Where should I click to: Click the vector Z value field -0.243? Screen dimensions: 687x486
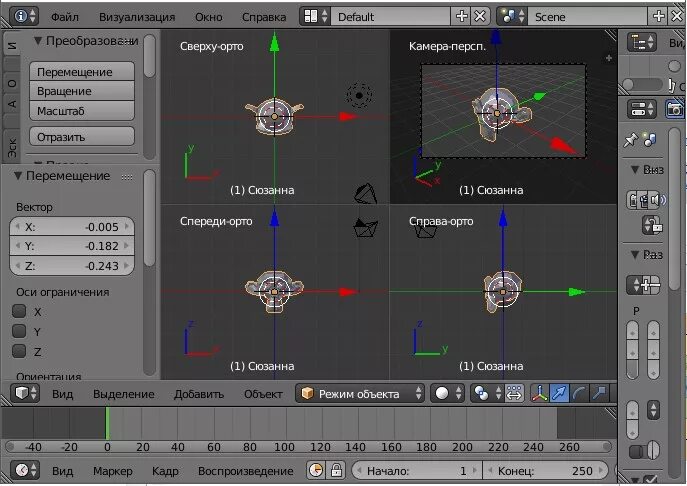click(x=72, y=266)
